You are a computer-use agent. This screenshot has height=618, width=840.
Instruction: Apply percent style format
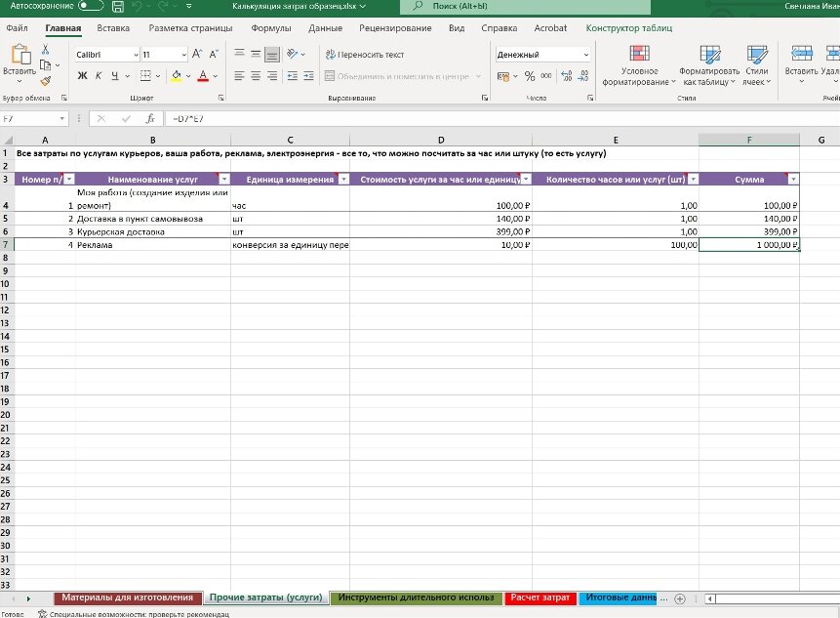point(530,76)
